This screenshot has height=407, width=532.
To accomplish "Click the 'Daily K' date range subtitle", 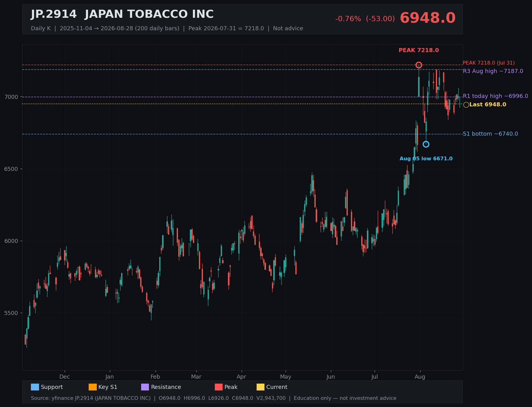I will 167,28.
